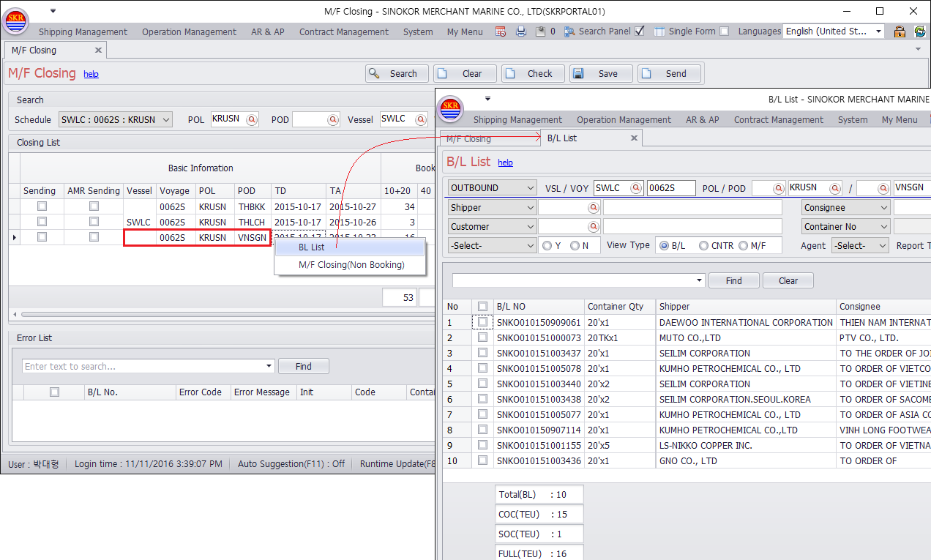Click the padlock icon in main toolbar
The height and width of the screenshot is (560, 931).
click(900, 31)
